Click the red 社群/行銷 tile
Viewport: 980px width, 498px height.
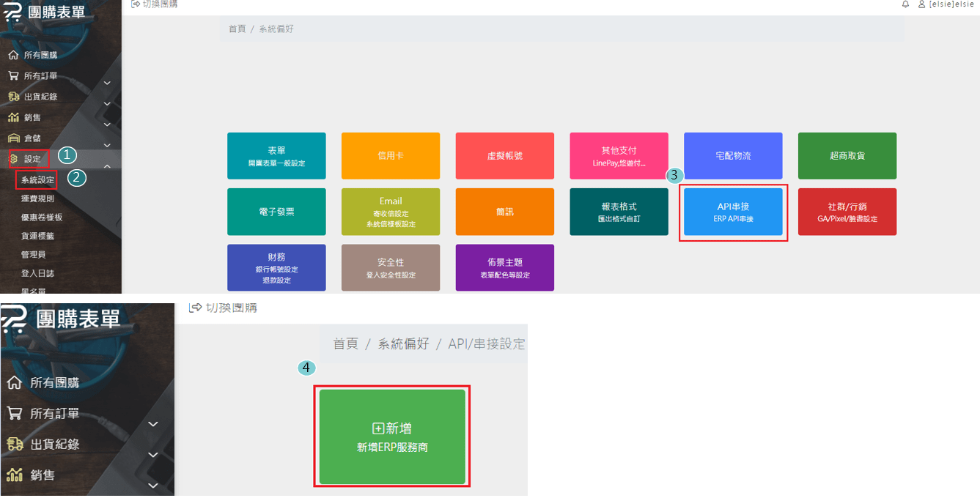[847, 212]
